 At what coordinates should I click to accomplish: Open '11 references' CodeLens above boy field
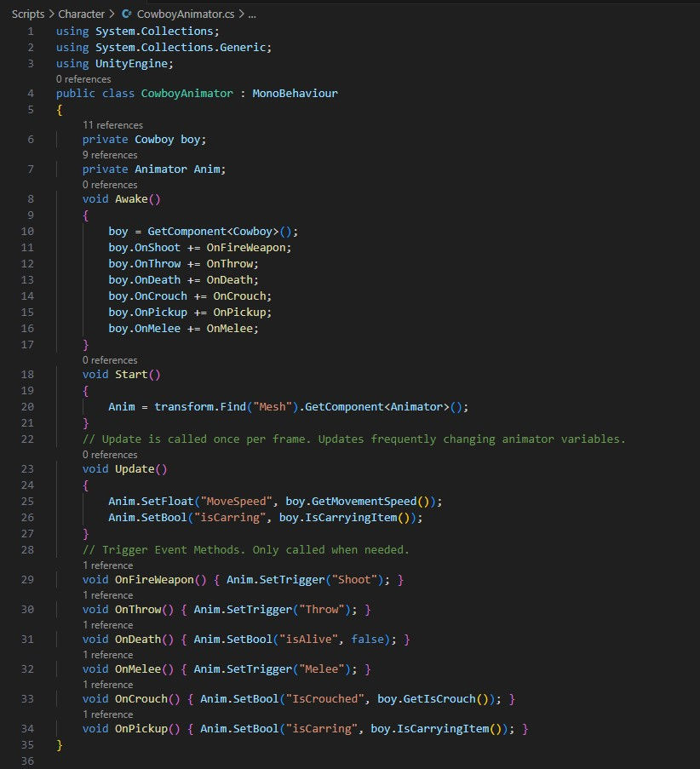click(x=112, y=125)
